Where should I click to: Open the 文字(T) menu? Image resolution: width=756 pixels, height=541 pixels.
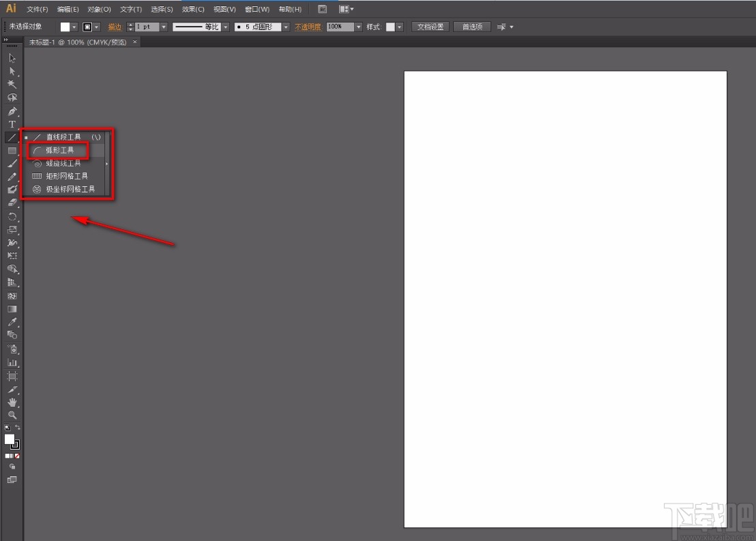tap(130, 9)
